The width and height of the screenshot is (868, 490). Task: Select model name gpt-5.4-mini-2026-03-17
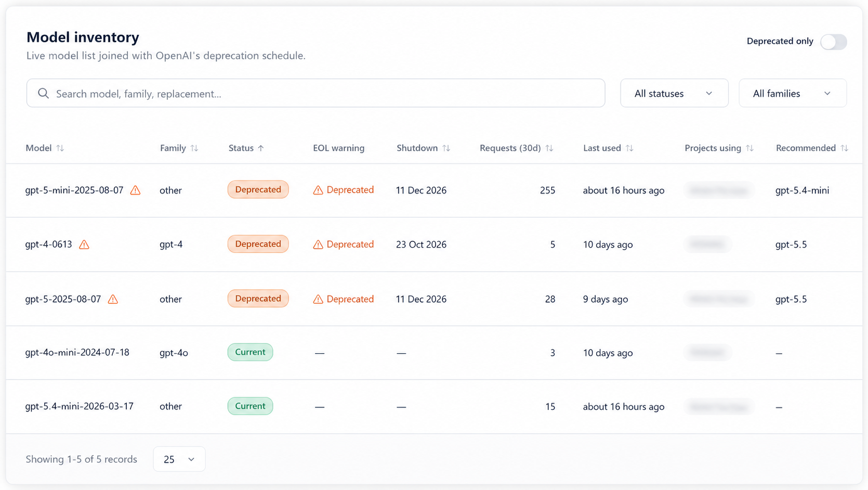click(79, 406)
